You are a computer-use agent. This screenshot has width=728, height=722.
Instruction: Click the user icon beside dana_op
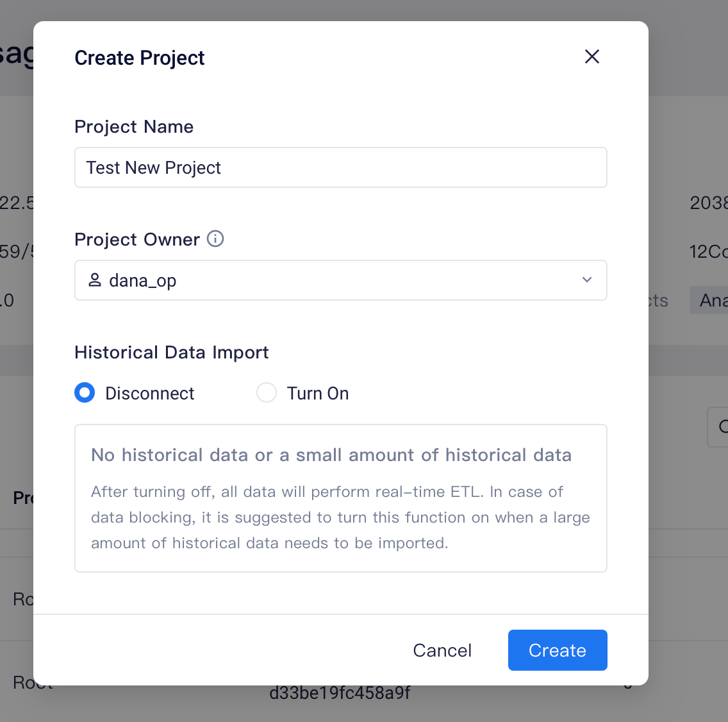tap(95, 280)
